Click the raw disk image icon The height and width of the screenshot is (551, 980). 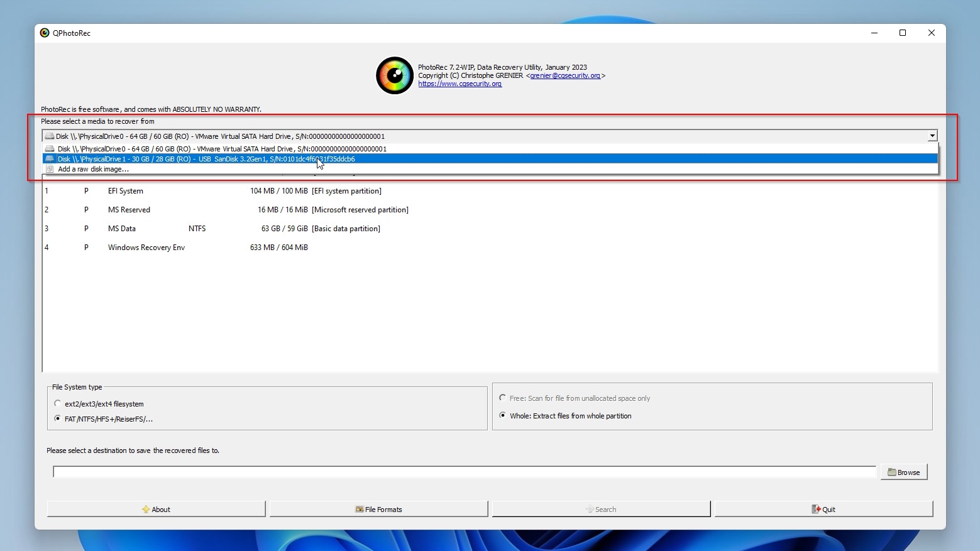(50, 169)
